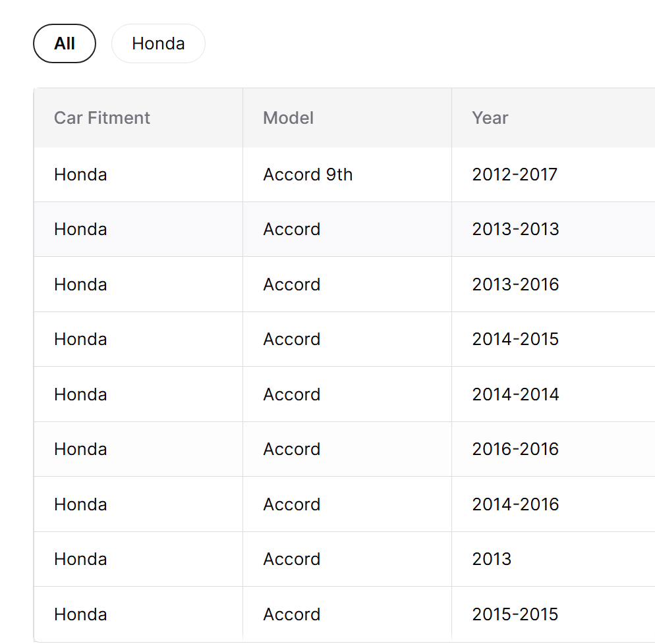655x644 pixels.
Task: Select the 2013-2013 year cell
Action: [x=515, y=229]
